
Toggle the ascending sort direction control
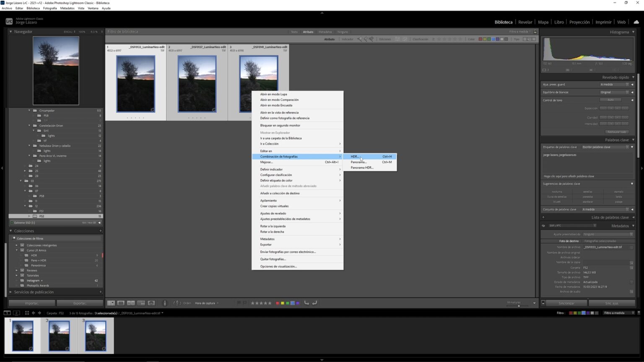coord(177,303)
